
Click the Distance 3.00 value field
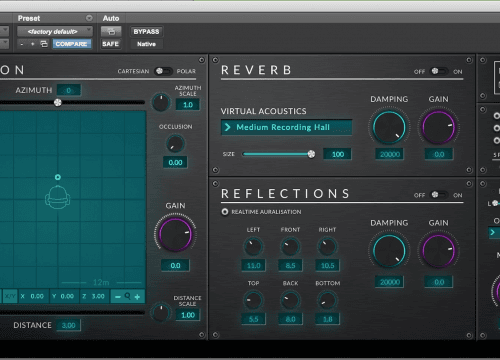pyautogui.click(x=69, y=325)
